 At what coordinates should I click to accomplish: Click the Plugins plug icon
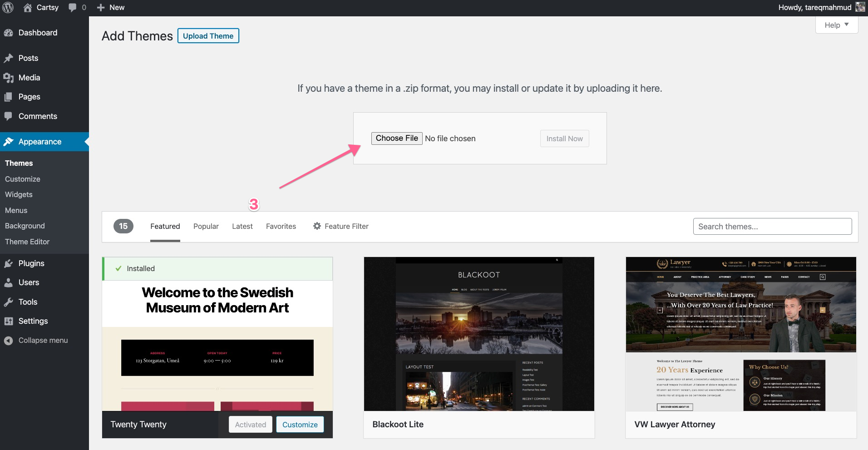[x=9, y=263]
